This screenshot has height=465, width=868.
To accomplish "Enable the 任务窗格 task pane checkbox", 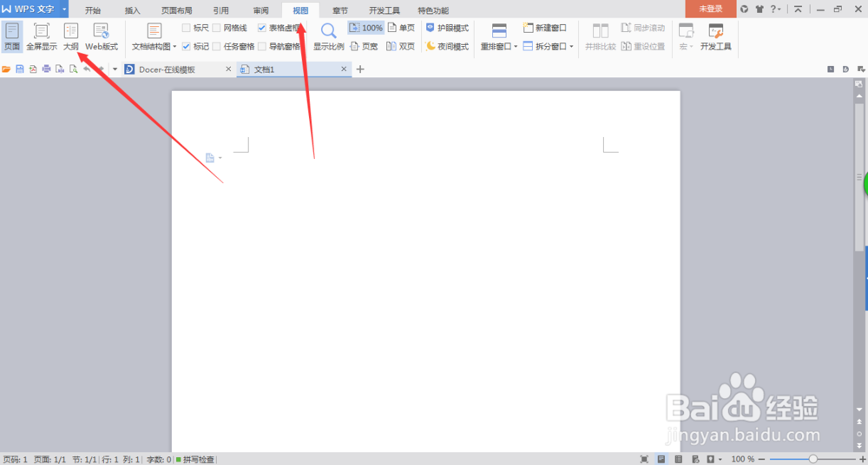I will coord(216,47).
